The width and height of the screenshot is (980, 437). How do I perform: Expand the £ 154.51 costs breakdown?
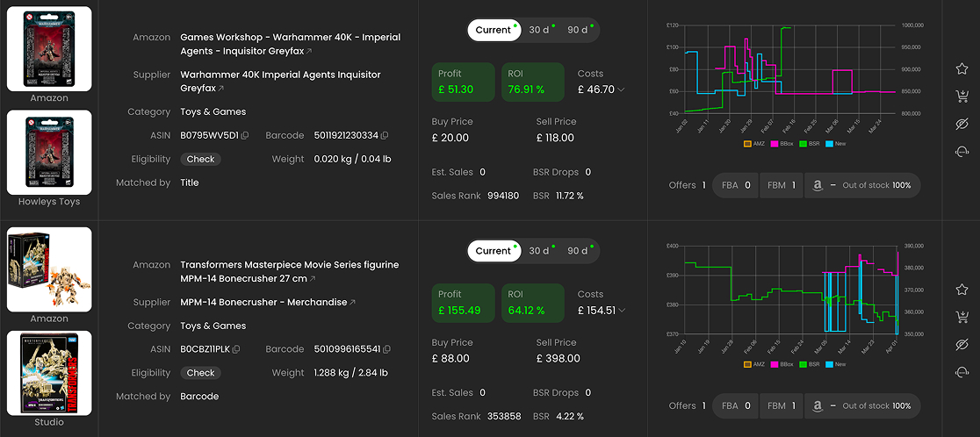pyautogui.click(x=621, y=311)
